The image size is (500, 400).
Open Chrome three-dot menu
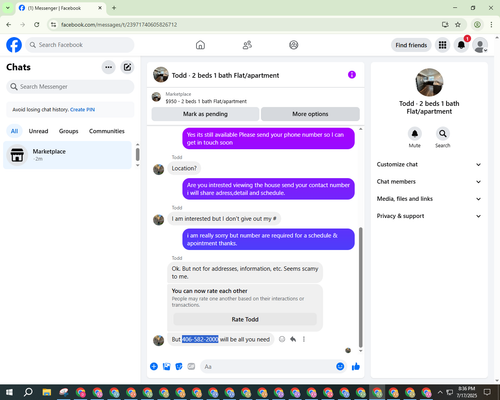[491, 25]
